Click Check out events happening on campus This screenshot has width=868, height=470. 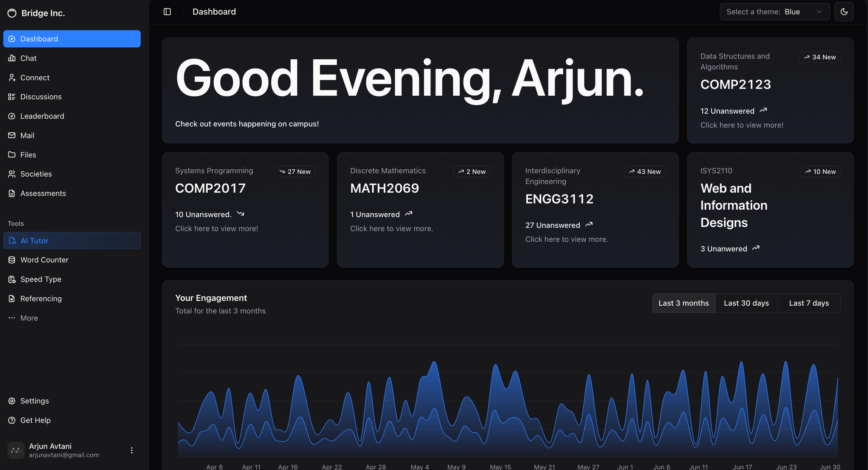click(x=247, y=124)
